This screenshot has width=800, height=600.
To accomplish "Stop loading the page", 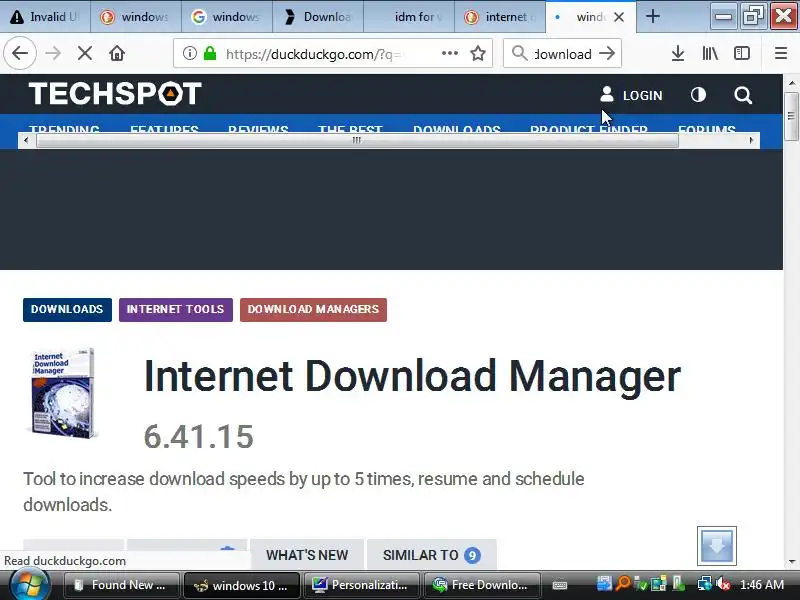I will (85, 53).
